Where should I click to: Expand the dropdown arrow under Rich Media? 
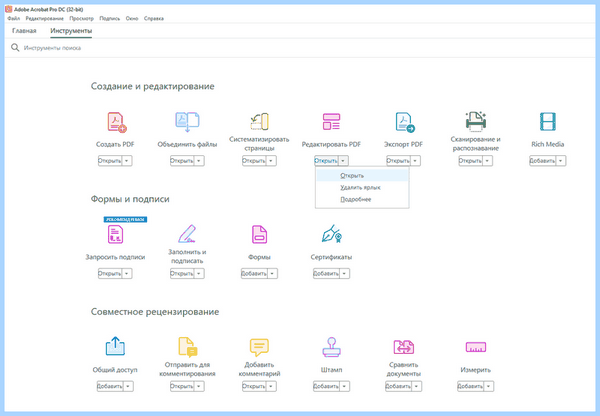coord(561,161)
